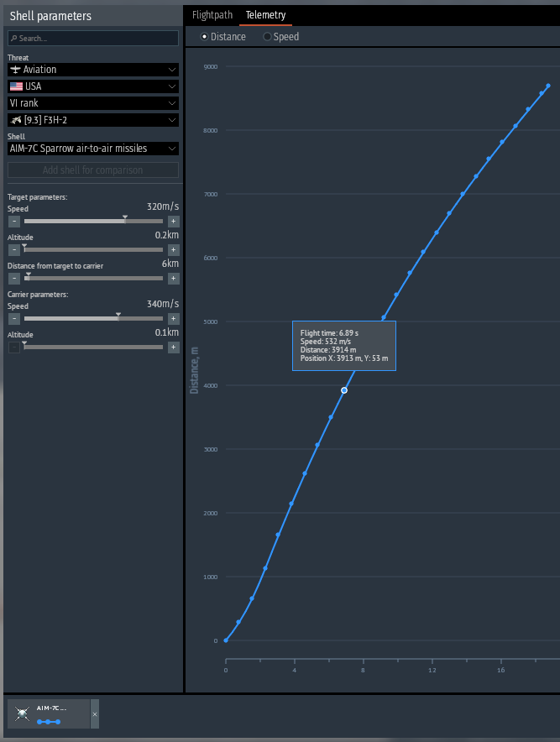Screen dimensions: 560x742
Task: Open the USA country dropdown
Action: 93,86
